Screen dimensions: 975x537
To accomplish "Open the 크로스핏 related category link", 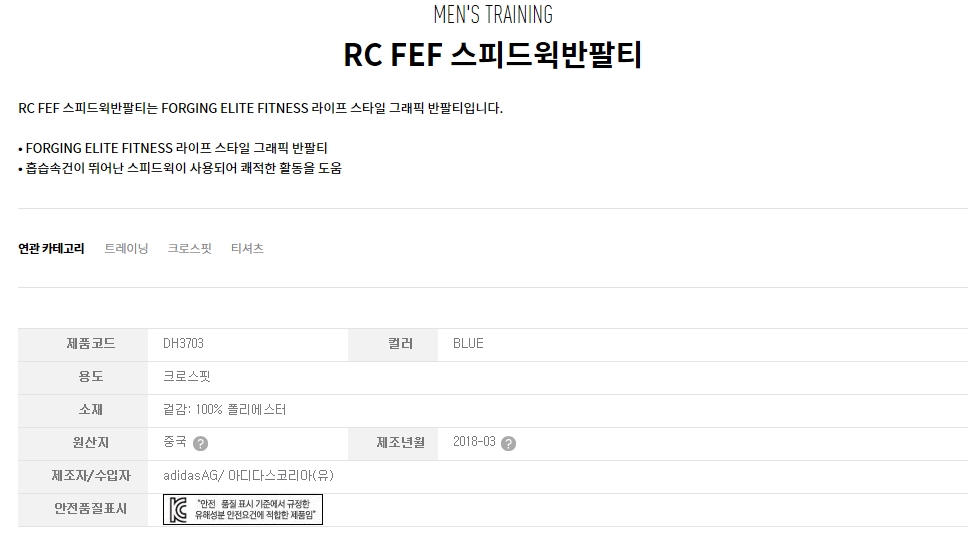I will click(x=189, y=249).
